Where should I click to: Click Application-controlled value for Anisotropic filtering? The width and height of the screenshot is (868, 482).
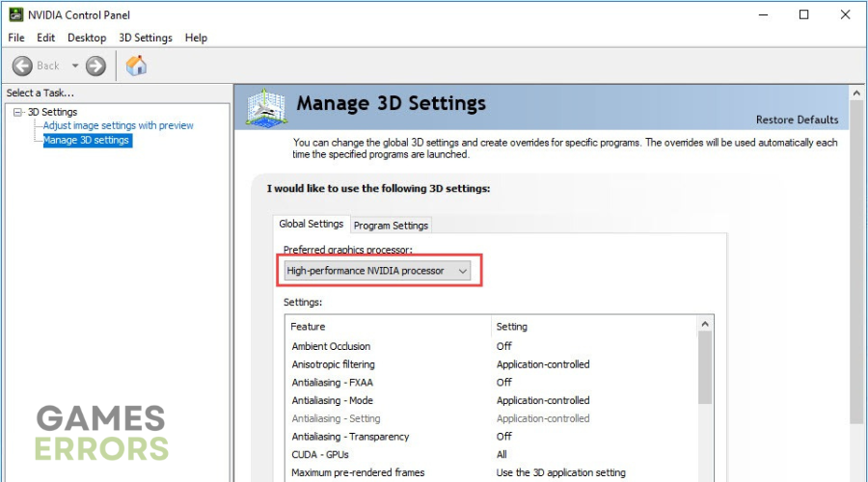tap(543, 364)
